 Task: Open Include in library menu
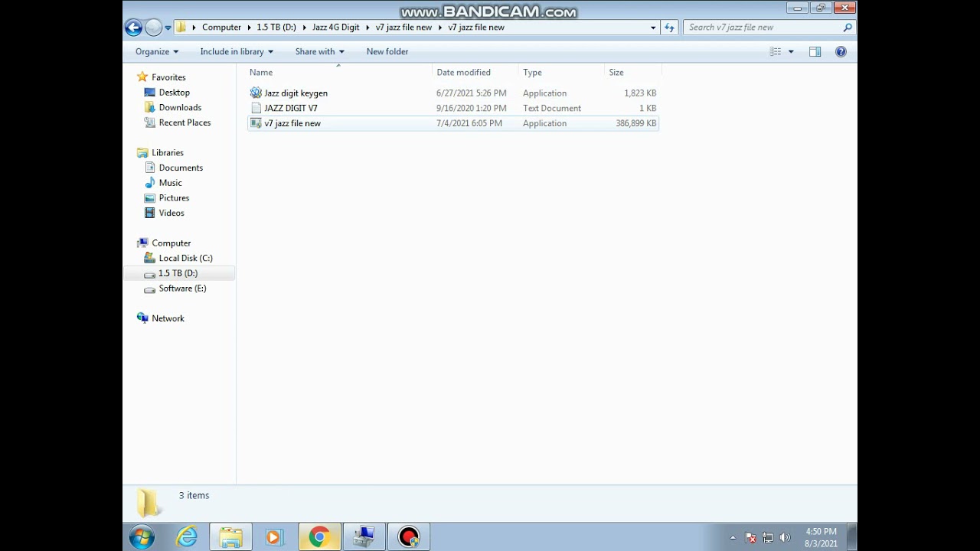pos(237,51)
